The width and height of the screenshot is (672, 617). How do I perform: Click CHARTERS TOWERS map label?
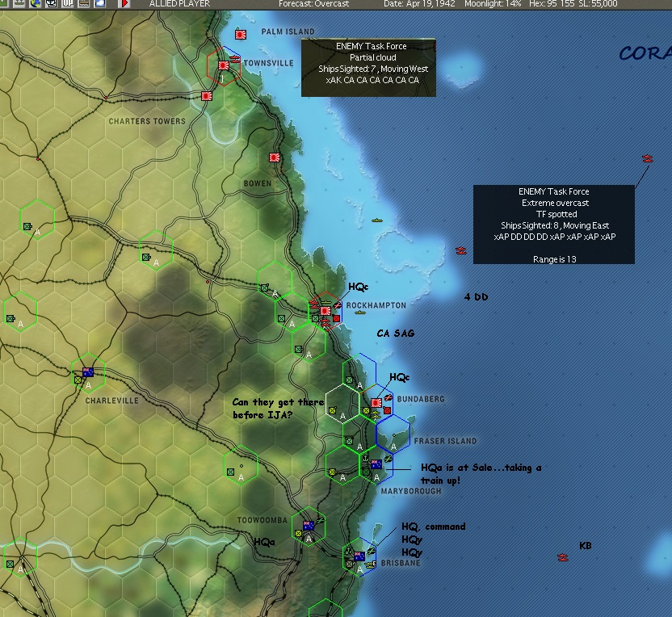(x=147, y=121)
